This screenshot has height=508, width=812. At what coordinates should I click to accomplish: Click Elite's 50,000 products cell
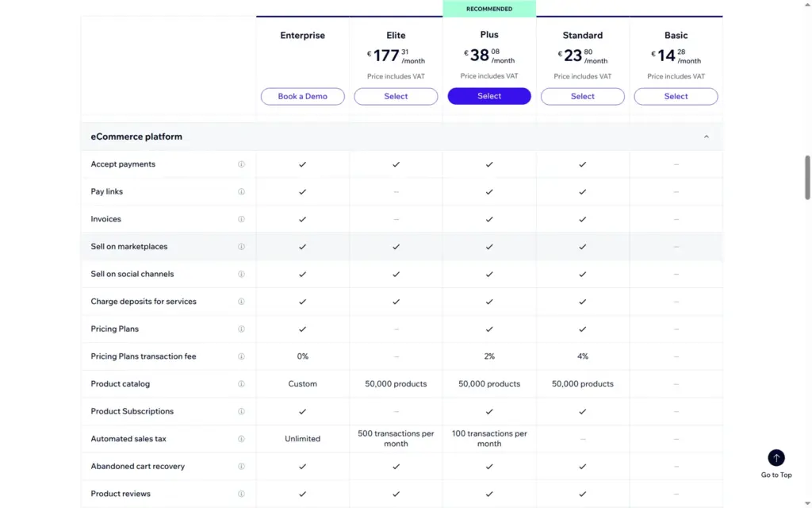pyautogui.click(x=396, y=384)
